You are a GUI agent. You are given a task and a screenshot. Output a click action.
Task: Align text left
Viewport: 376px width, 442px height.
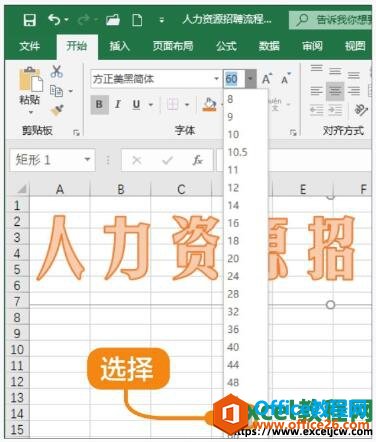click(x=316, y=91)
